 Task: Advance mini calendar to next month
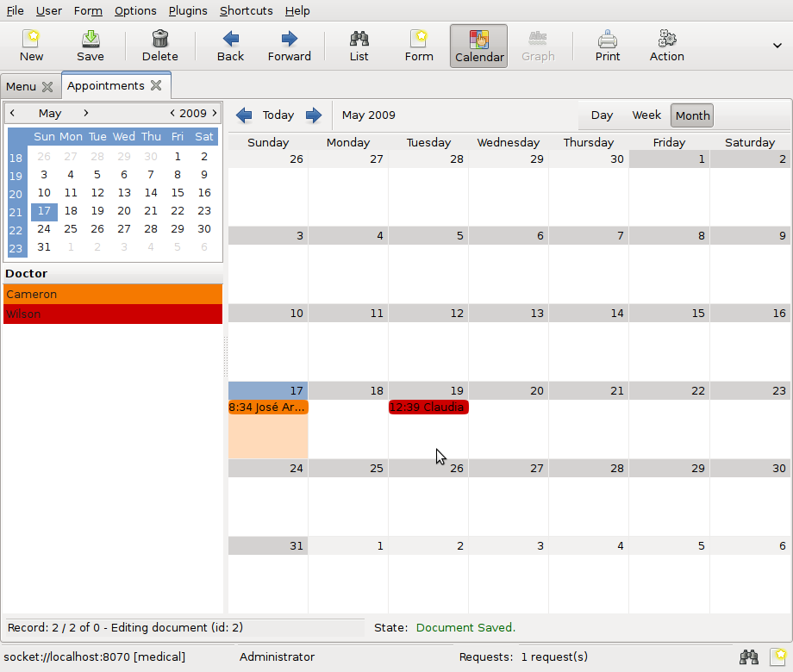[x=86, y=113]
